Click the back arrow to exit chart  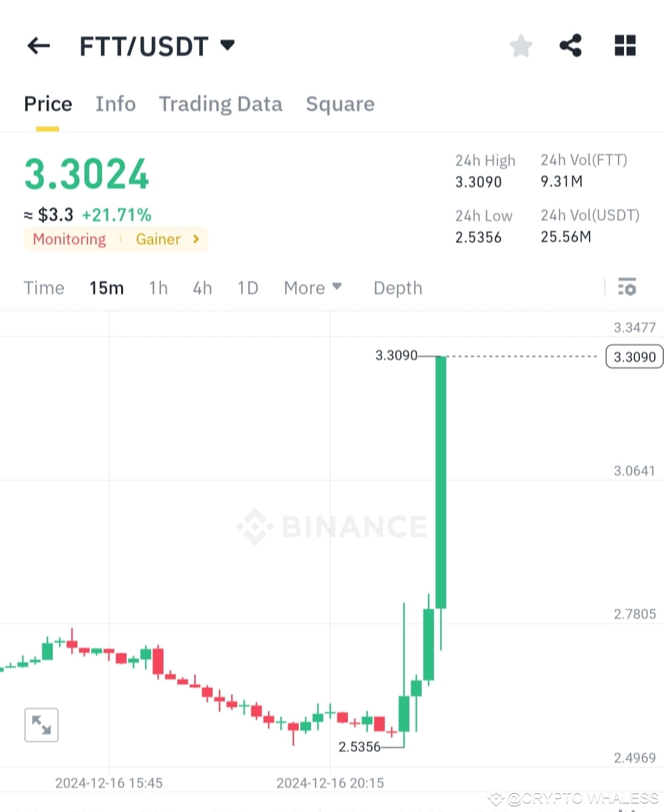tap(38, 45)
